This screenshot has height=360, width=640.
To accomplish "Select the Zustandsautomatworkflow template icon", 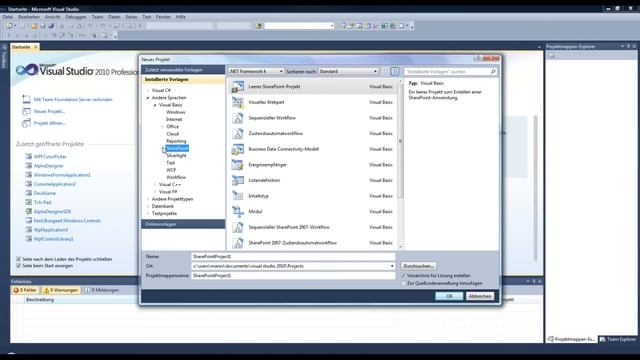I will pos(238,133).
